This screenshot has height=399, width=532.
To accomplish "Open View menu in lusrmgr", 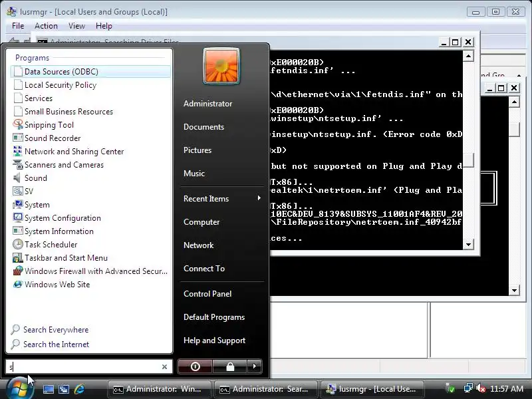I will (x=76, y=26).
